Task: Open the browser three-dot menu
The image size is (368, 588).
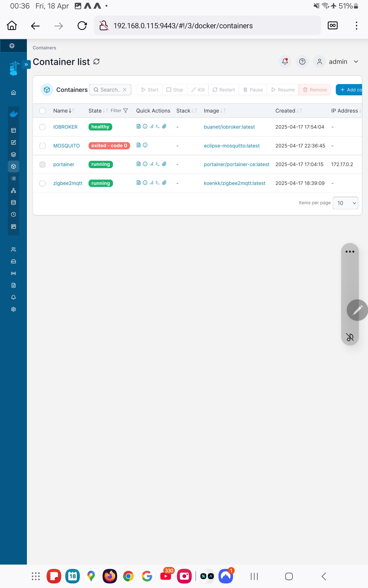Action: pyautogui.click(x=356, y=25)
